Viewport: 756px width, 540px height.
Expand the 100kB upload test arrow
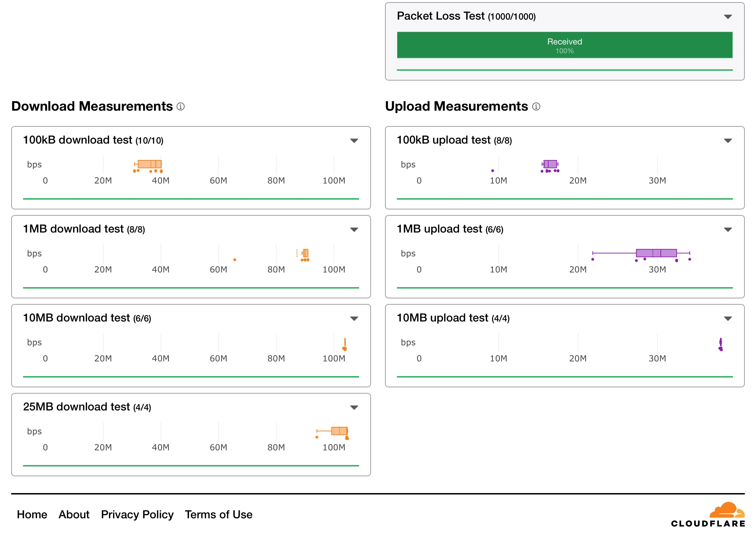click(x=728, y=141)
